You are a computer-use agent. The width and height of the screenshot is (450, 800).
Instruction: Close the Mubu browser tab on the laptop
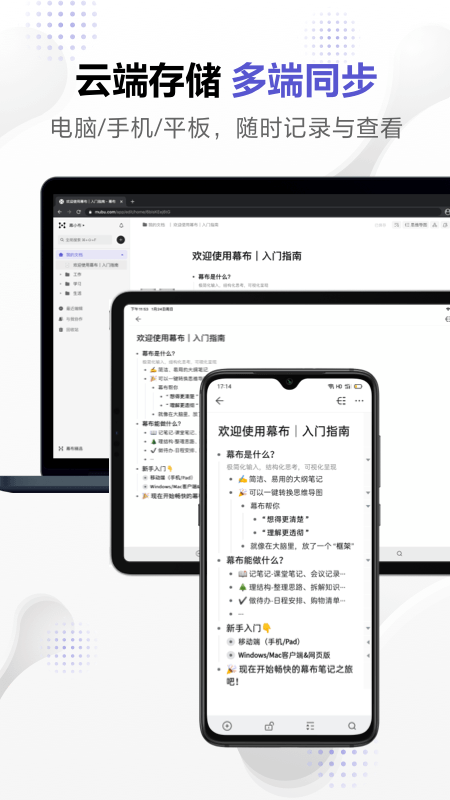pyautogui.click(x=121, y=202)
